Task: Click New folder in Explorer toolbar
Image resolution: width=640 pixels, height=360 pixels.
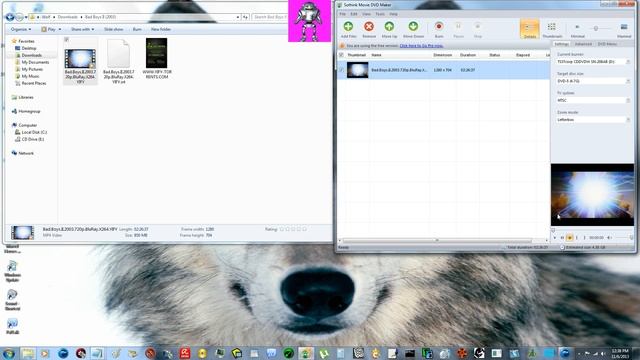Action: point(161,29)
